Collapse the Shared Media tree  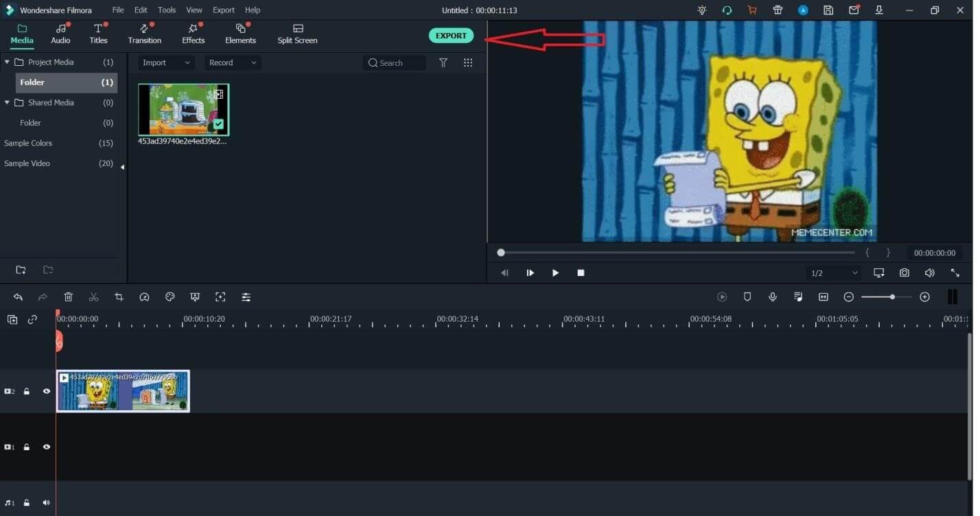[7, 102]
